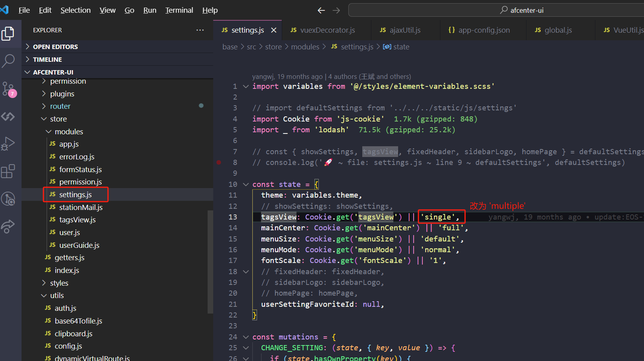Toggle the breakpoint on line 8
Image resolution: width=644 pixels, height=361 pixels.
219,162
